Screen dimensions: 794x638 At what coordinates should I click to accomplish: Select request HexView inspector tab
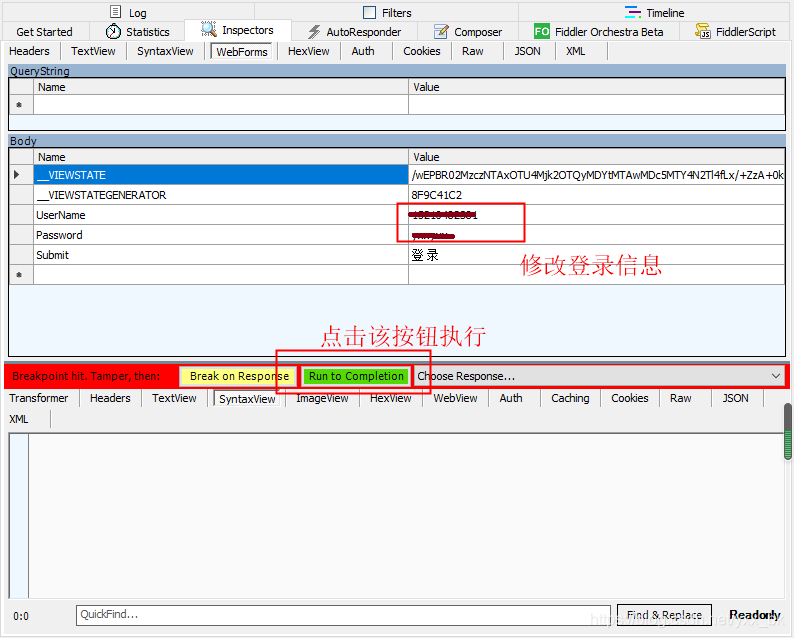308,51
